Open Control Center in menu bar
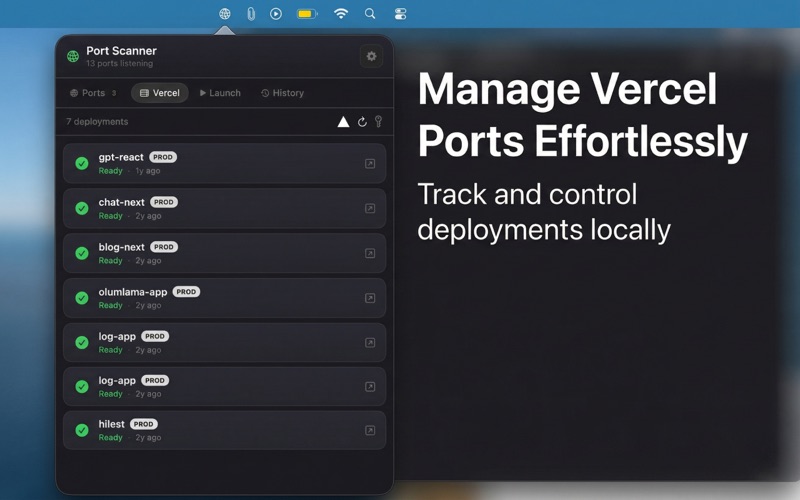Viewport: 800px width, 500px height. pos(401,14)
